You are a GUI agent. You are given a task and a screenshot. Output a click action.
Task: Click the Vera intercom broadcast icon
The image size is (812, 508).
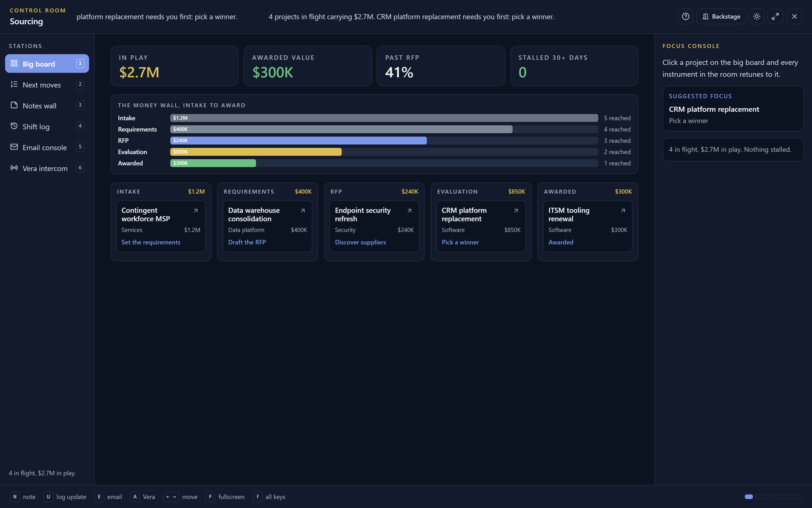[14, 168]
